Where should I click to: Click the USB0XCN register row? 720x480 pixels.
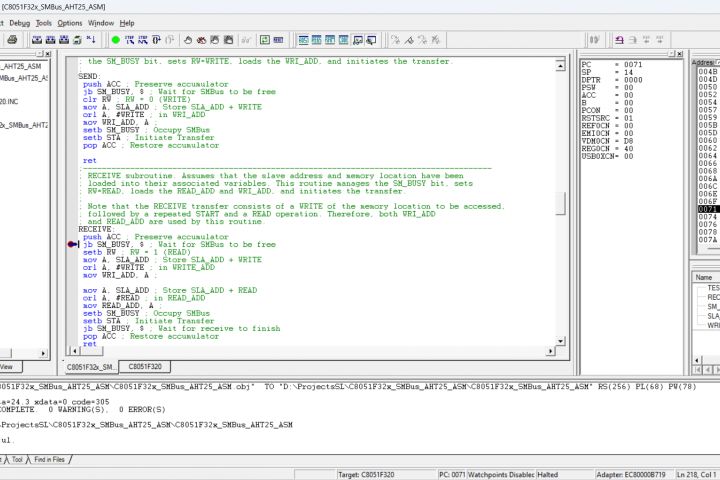click(607, 157)
